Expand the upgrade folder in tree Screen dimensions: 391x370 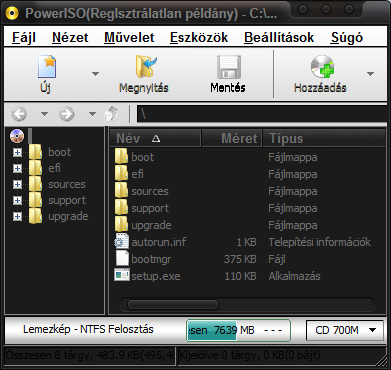click(17, 216)
